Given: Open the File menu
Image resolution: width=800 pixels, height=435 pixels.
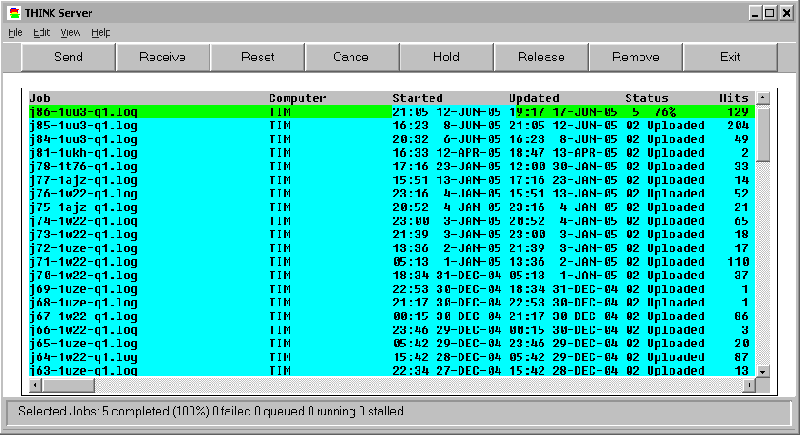Looking at the screenshot, I should [15, 33].
